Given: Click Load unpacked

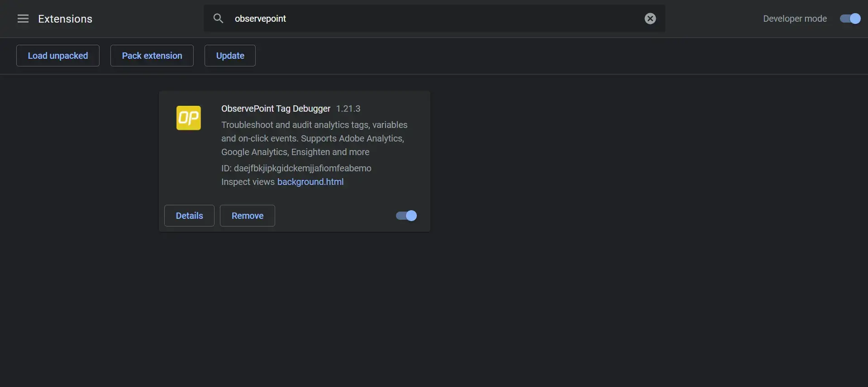Looking at the screenshot, I should [58, 56].
